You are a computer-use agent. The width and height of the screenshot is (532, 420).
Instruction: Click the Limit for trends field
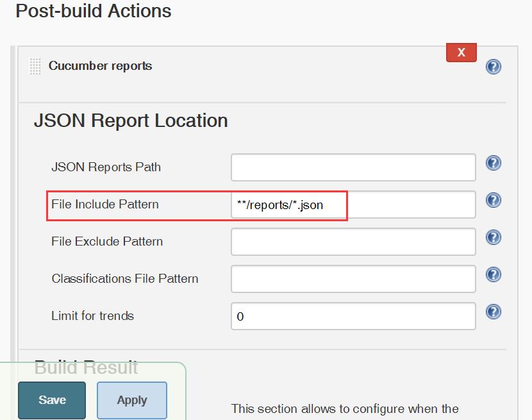[x=353, y=316]
